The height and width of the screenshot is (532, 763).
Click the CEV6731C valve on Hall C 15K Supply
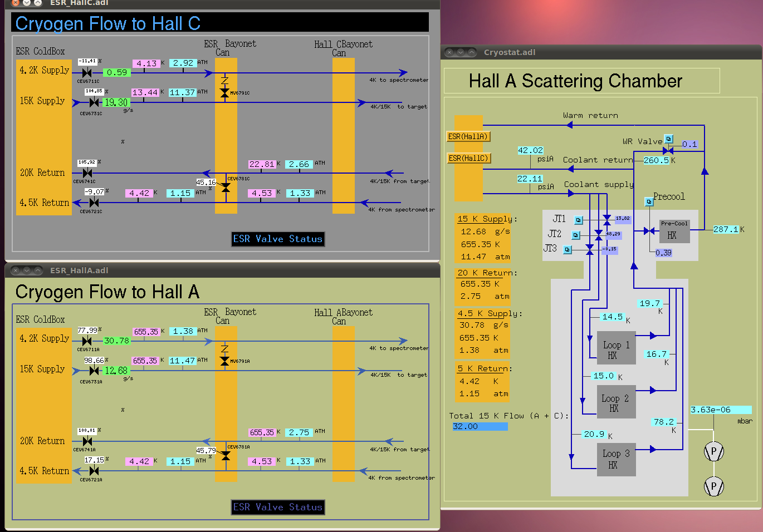[x=94, y=102]
